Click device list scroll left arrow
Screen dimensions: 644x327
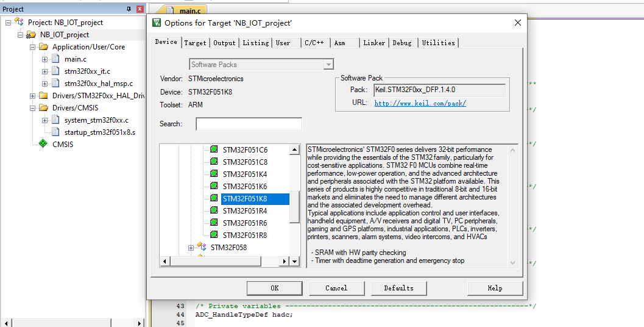pyautogui.click(x=165, y=261)
